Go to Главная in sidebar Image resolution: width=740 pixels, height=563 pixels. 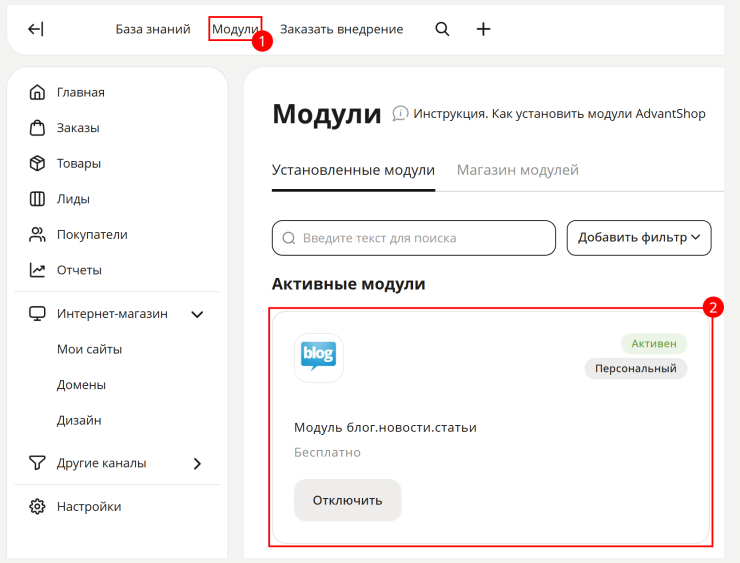(x=81, y=92)
